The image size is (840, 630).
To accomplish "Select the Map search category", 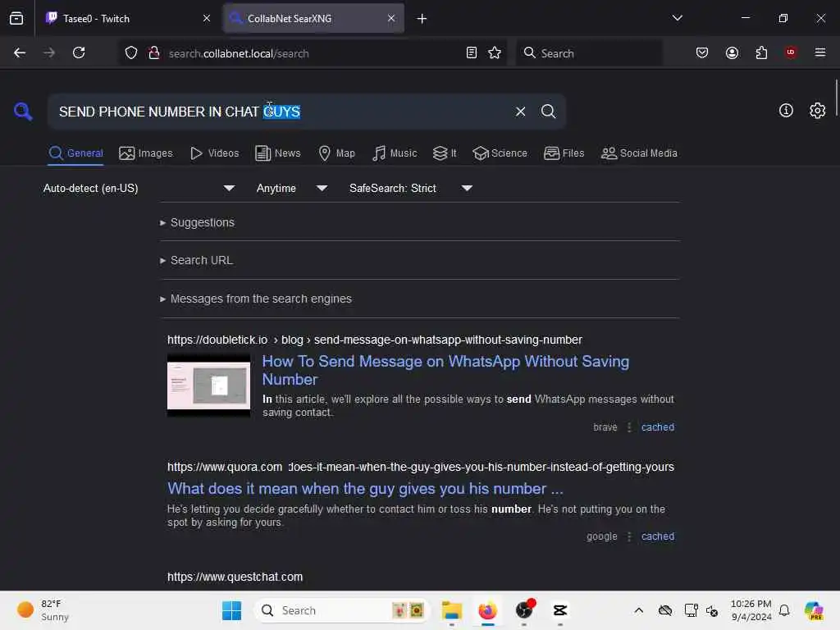I will tap(336, 153).
